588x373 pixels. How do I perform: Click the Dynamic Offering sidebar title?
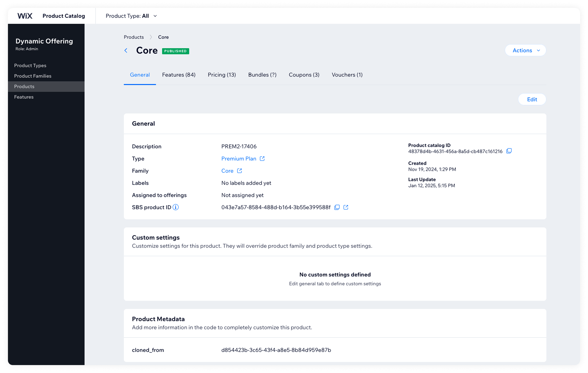[44, 41]
